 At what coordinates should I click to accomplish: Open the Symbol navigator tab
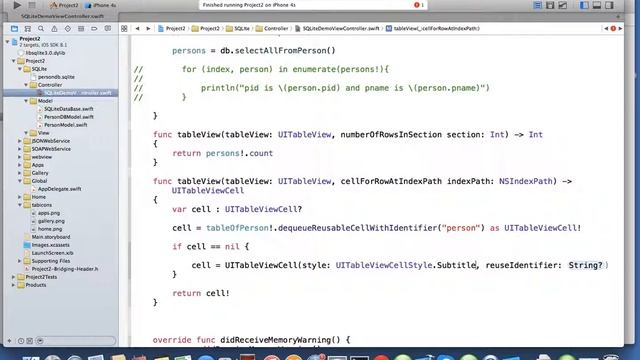point(28,29)
